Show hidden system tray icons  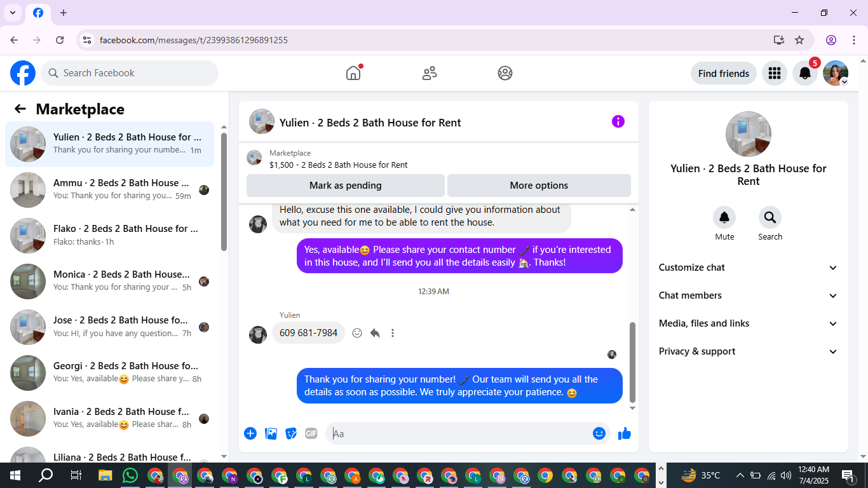point(740,475)
